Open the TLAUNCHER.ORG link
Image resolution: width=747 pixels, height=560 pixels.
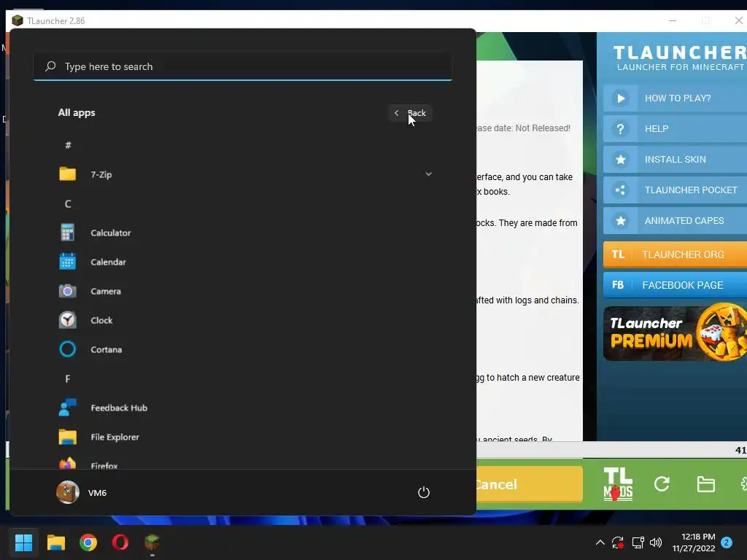coord(675,254)
